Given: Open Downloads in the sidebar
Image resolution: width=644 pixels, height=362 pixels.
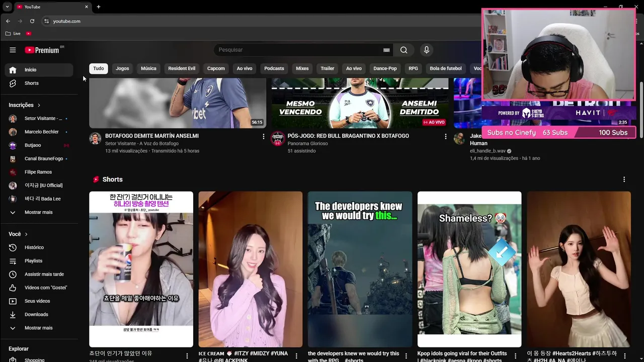Looking at the screenshot, I should [39, 315].
